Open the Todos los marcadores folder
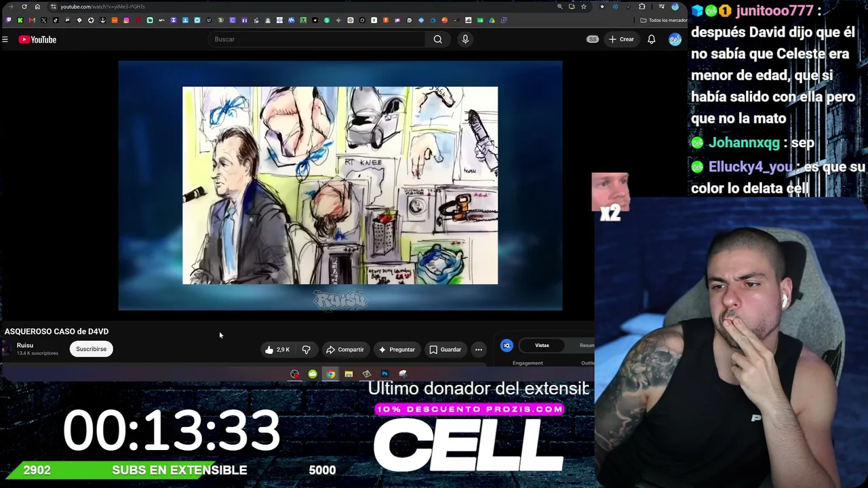This screenshot has width=868, height=488. pyautogui.click(x=664, y=20)
